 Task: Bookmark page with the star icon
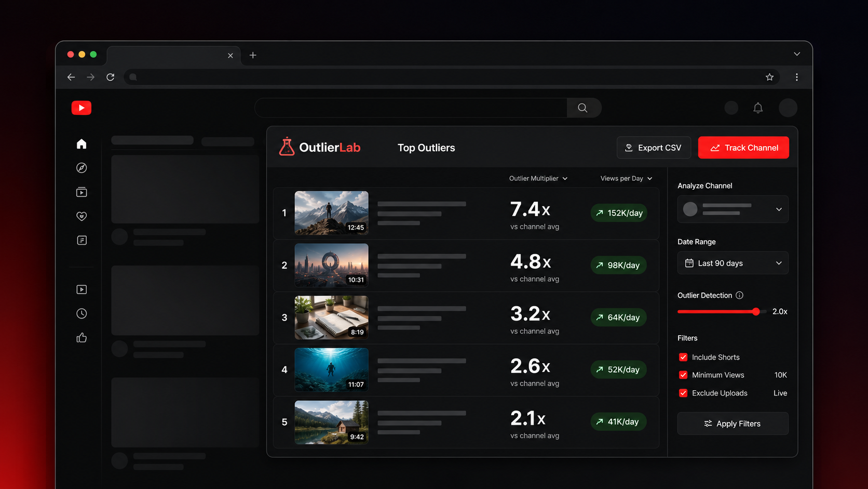[x=769, y=77]
